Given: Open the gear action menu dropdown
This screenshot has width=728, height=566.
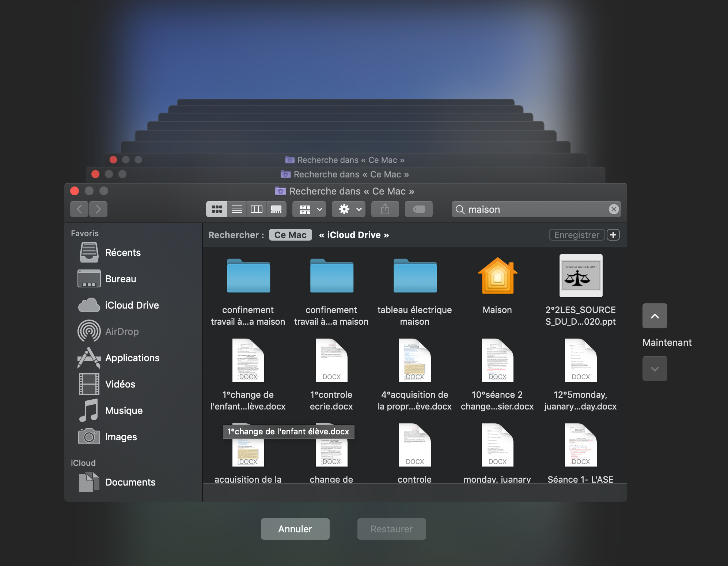Looking at the screenshot, I should [350, 209].
